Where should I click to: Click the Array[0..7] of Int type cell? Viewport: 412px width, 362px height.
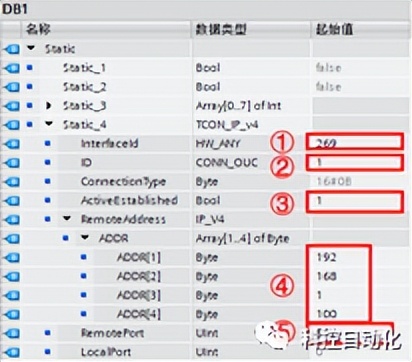tap(238, 106)
